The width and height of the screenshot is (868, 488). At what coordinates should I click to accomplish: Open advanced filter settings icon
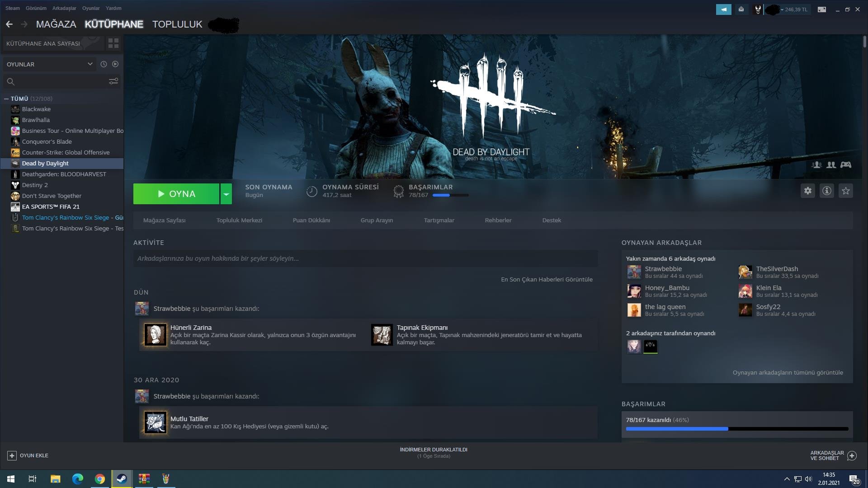(x=113, y=81)
